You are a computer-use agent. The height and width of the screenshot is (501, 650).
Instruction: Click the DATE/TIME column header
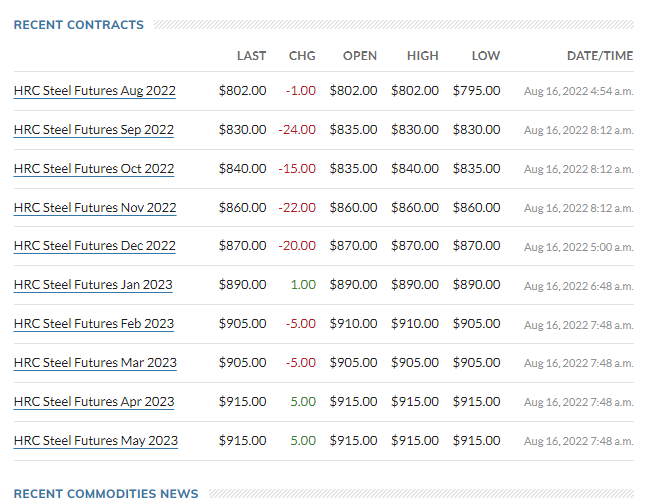click(x=600, y=56)
